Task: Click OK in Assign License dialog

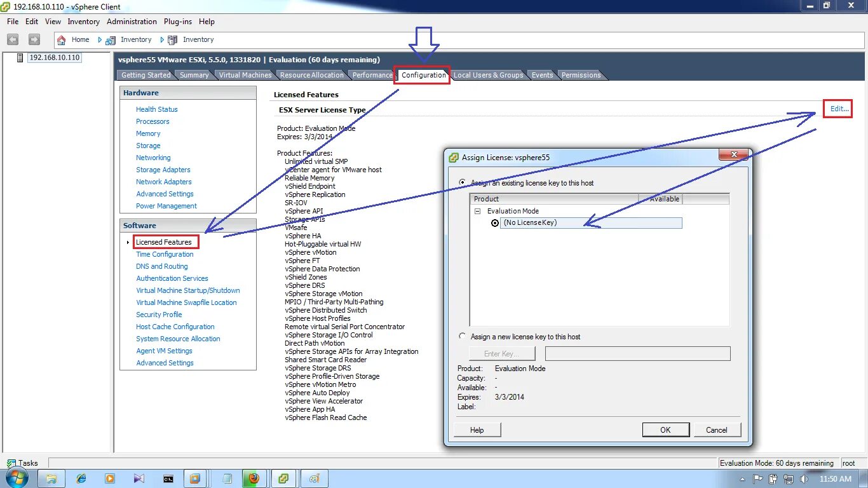Action: tap(665, 430)
